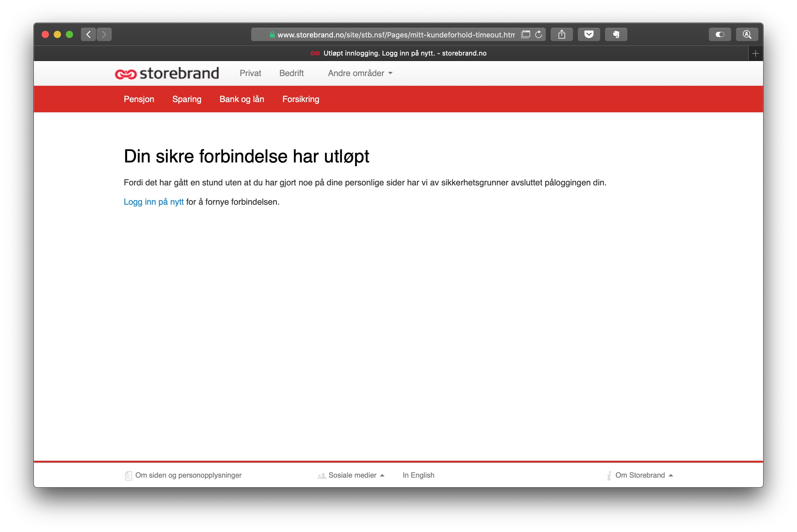
Task: Open the Bank og lån menu item
Action: pyautogui.click(x=242, y=99)
